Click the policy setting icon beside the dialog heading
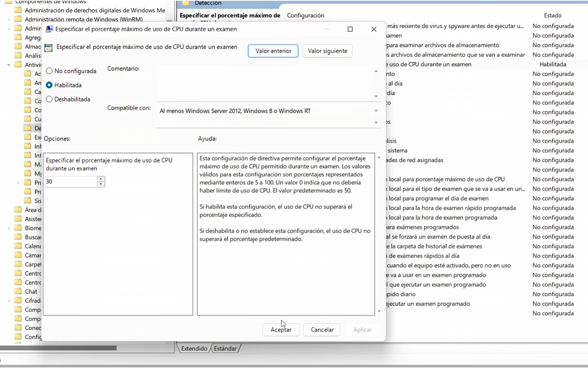The height and width of the screenshot is (368, 588). click(x=48, y=47)
